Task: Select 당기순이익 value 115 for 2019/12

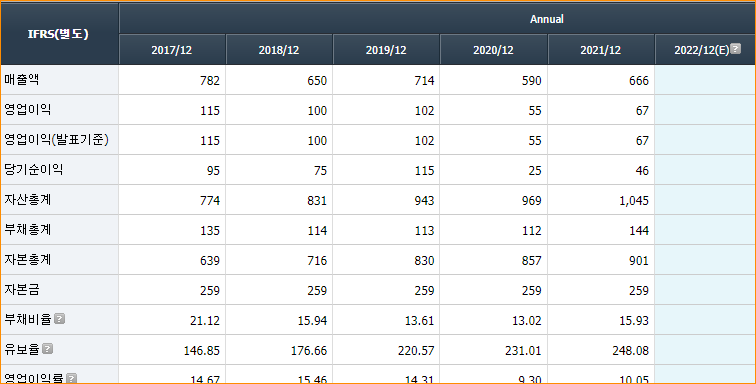Action: [424, 170]
